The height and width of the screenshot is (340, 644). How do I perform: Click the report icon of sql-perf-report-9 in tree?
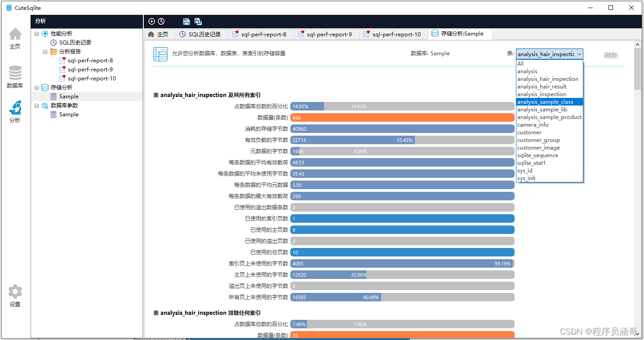62,70
